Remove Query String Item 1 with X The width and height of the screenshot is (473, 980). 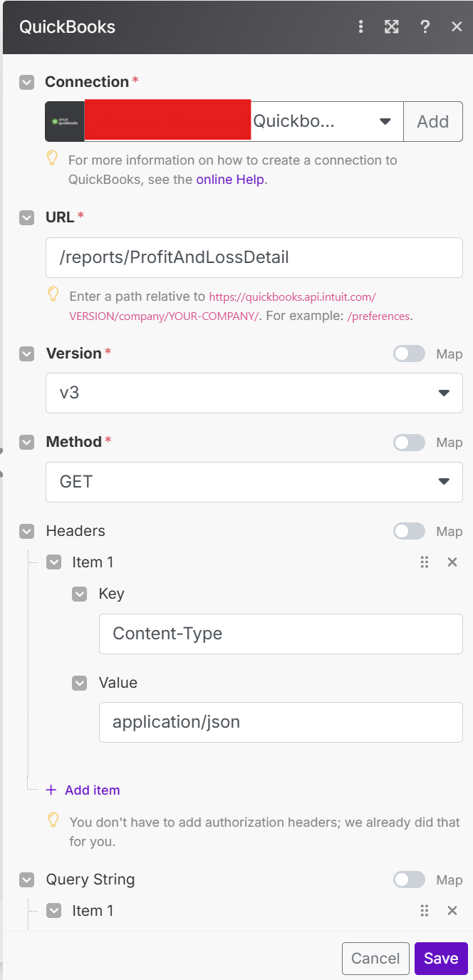[452, 911]
